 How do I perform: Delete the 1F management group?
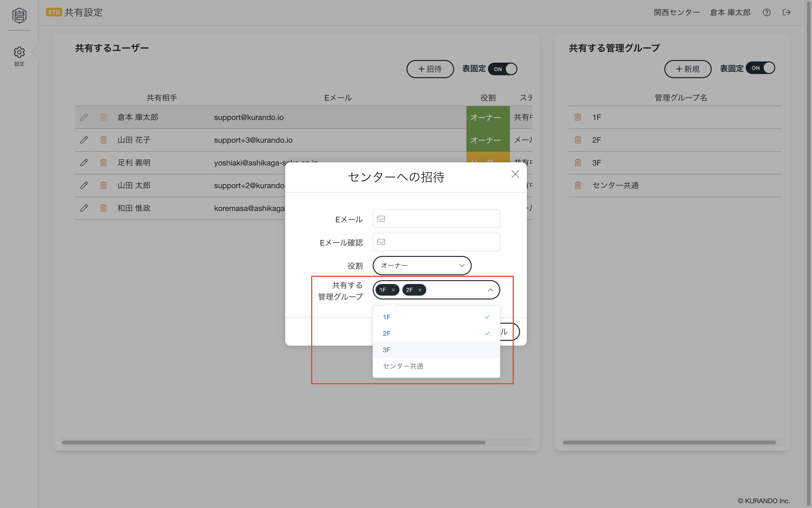coord(578,117)
